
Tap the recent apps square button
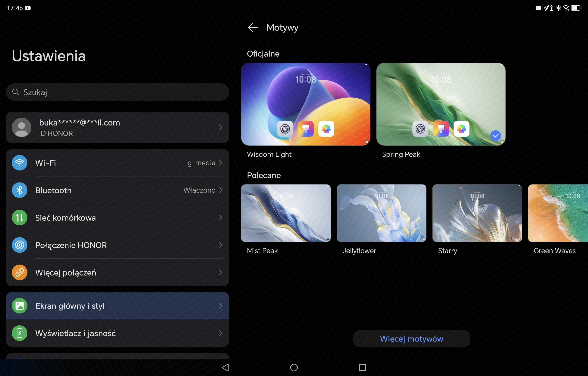pyautogui.click(x=363, y=367)
